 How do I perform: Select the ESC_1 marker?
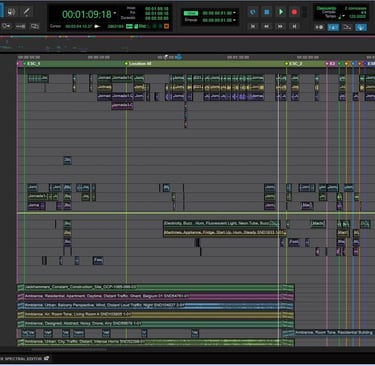(33, 63)
